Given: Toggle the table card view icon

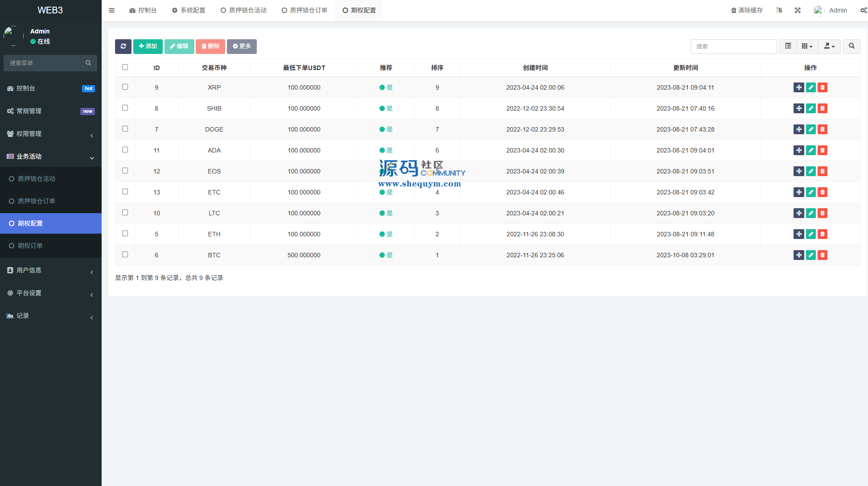Looking at the screenshot, I should 788,46.
